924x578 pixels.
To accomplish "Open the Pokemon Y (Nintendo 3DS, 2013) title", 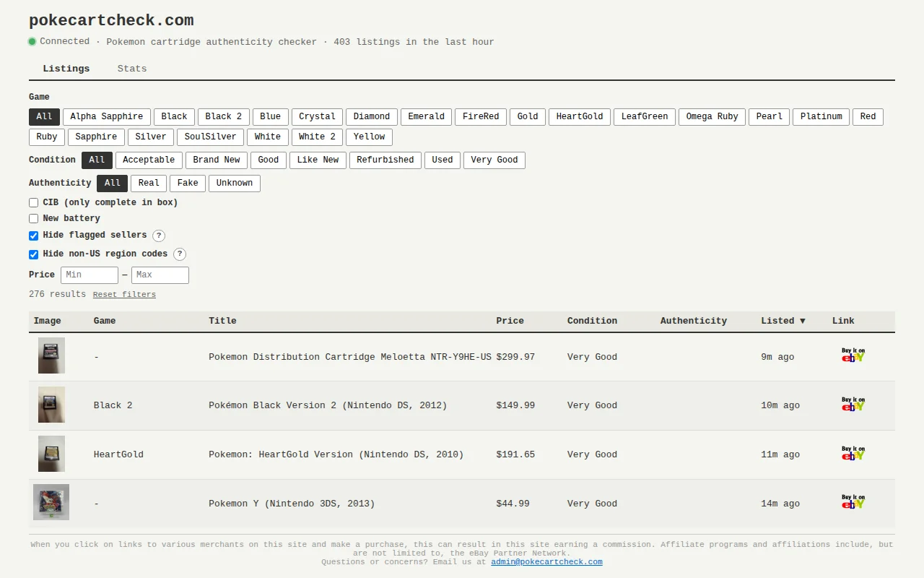I will [x=292, y=504].
